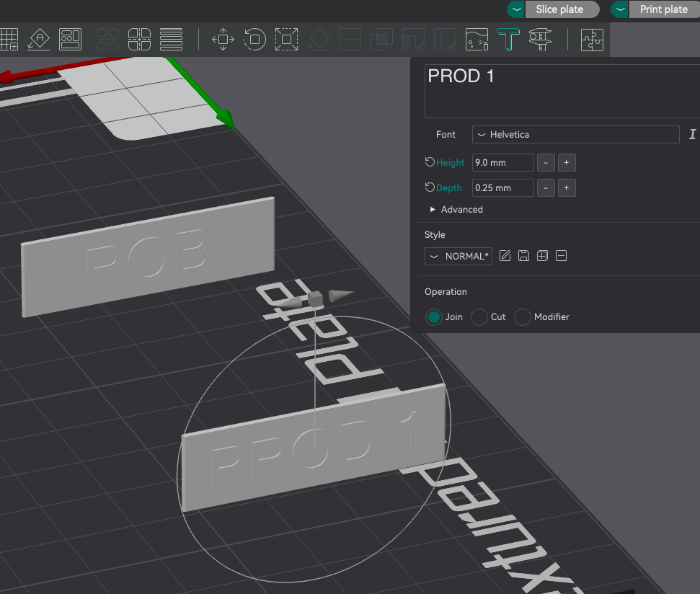Image resolution: width=700 pixels, height=594 pixels.
Task: Click the Auto orient icon
Action: pyautogui.click(x=39, y=39)
